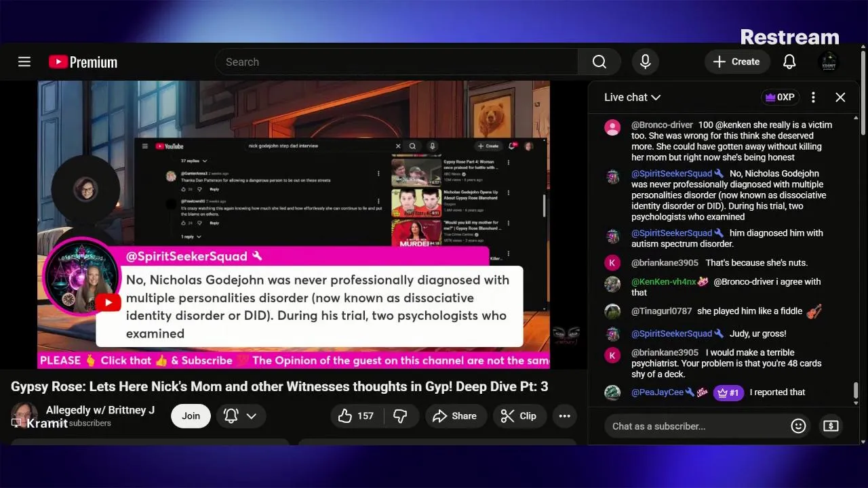Click the @Tinagurl0787 chat avatar
Screen dimensions: 868x488
click(x=612, y=312)
